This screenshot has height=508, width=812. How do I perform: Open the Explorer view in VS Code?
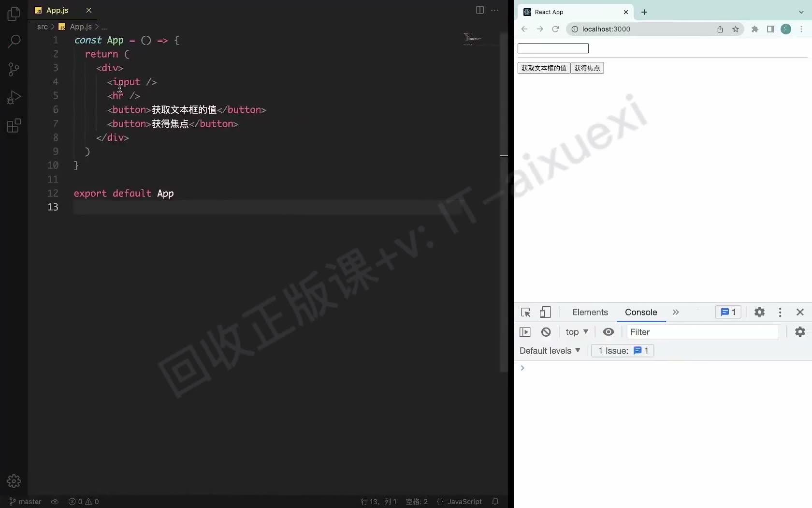[14, 14]
